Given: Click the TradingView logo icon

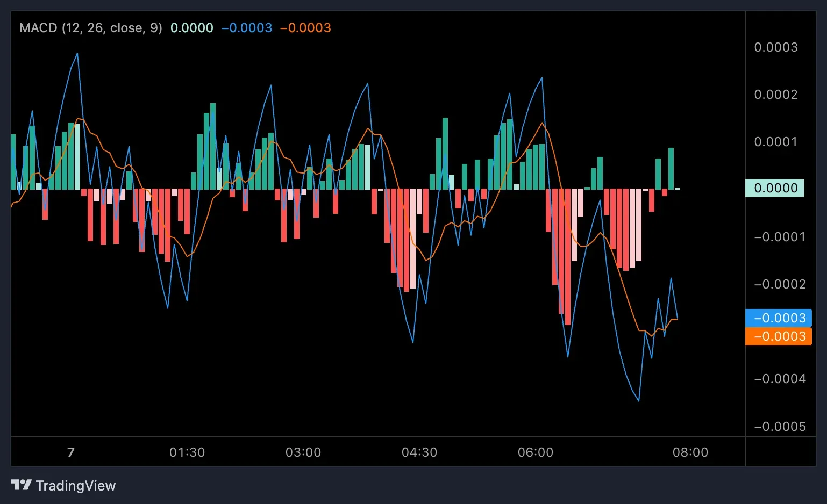Looking at the screenshot, I should [x=21, y=485].
